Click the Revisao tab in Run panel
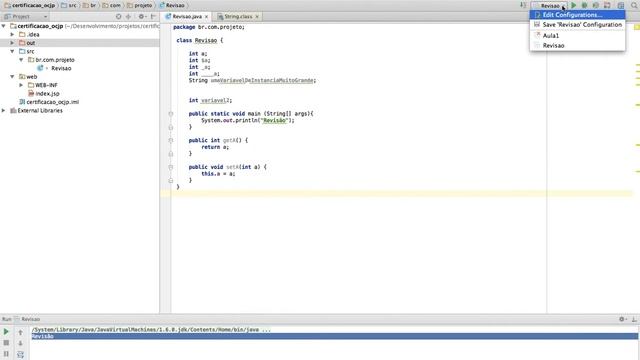The height and width of the screenshot is (360, 640). click(30, 319)
